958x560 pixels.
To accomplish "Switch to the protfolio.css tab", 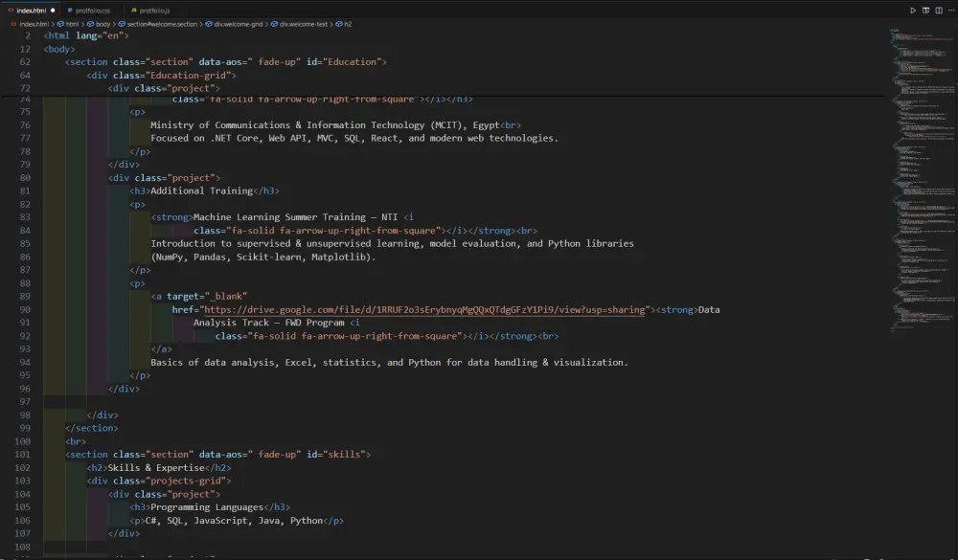I will click(x=93, y=11).
